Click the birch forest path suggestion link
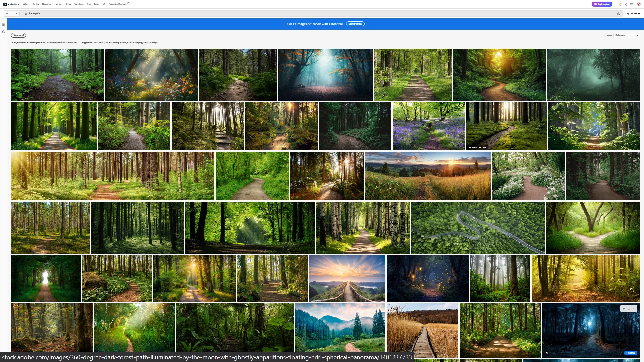This screenshot has width=644, height=362. point(101,43)
